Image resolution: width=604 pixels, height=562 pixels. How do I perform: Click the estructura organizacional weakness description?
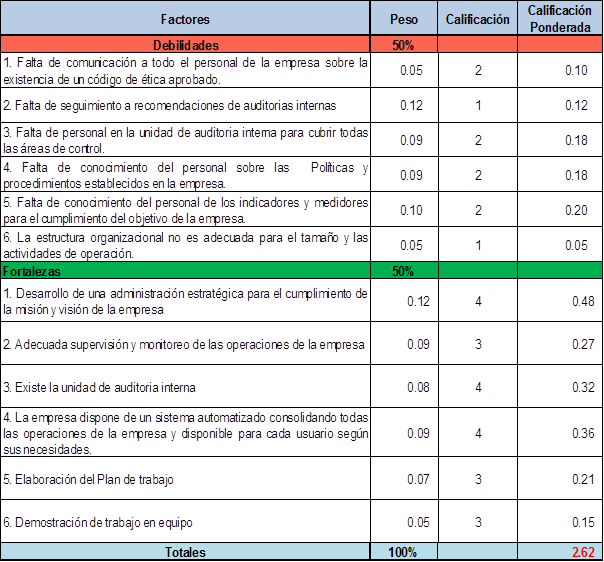coord(185,246)
